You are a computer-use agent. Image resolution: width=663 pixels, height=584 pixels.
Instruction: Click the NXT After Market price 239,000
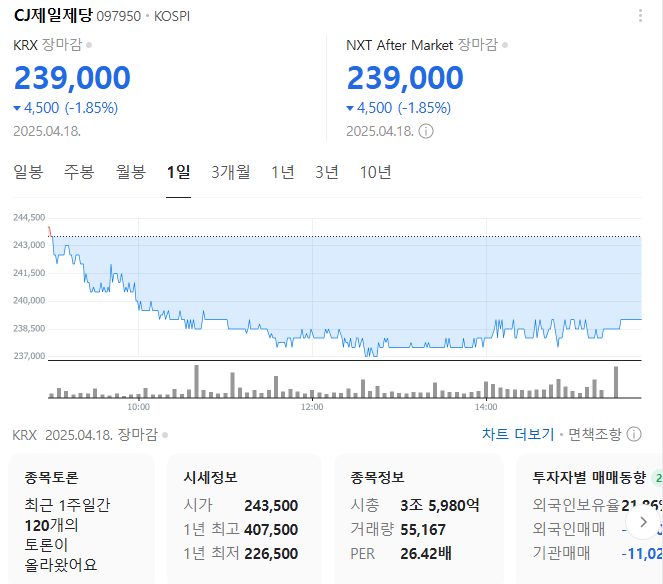pyautogui.click(x=405, y=78)
